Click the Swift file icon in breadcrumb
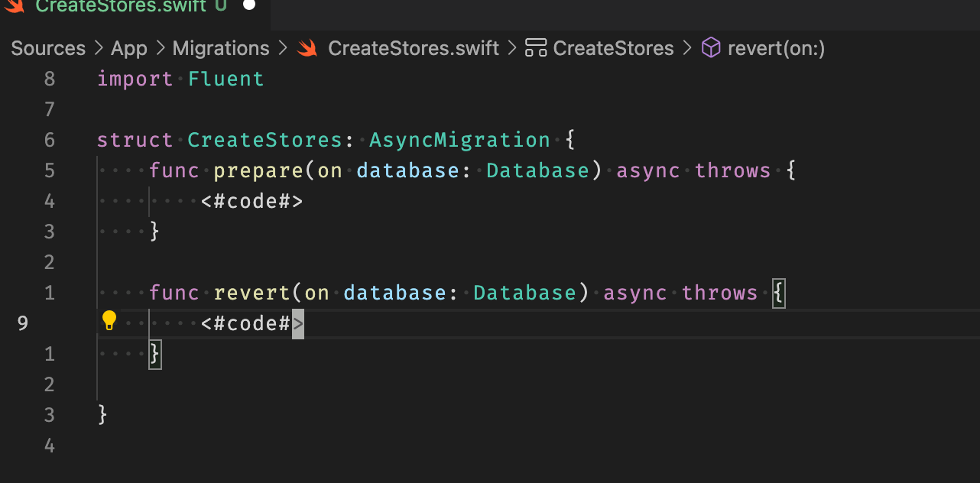 click(307, 48)
